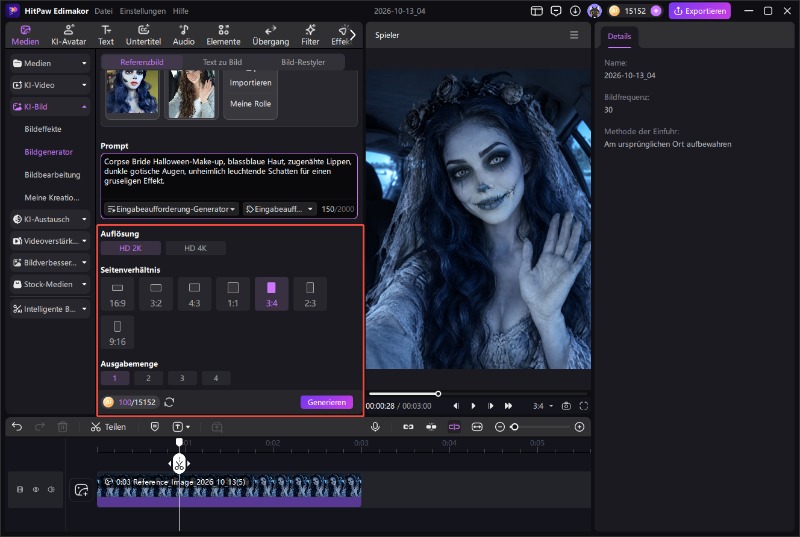Click the layout switch icon in title bar
The width and height of the screenshot is (800, 537).
point(537,11)
